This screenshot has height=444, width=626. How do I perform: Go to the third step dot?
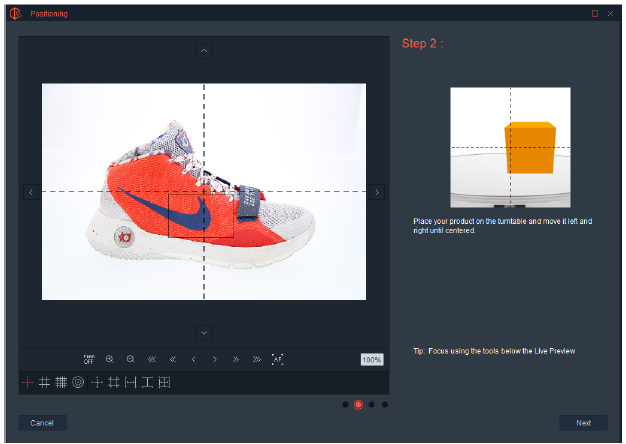click(372, 404)
